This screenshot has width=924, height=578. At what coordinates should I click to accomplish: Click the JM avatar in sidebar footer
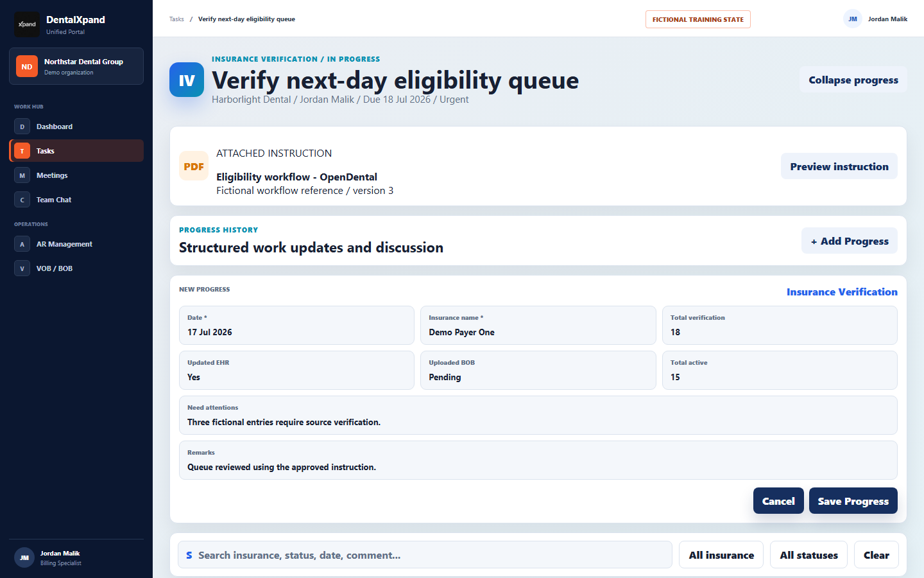[24, 557]
